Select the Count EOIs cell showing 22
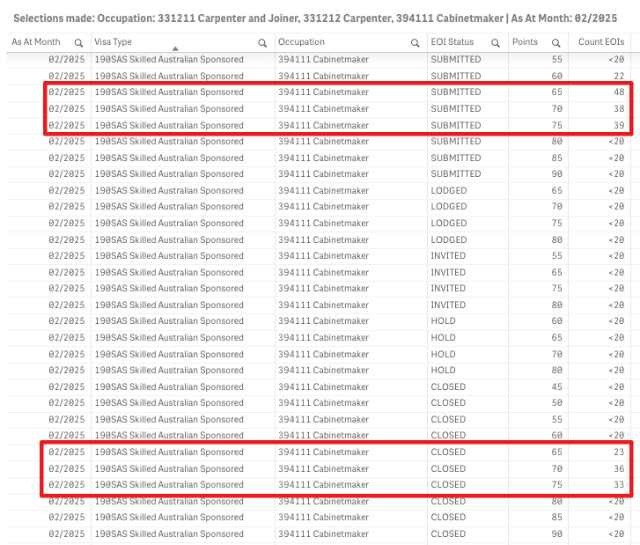This screenshot has width=640, height=545. (618, 76)
